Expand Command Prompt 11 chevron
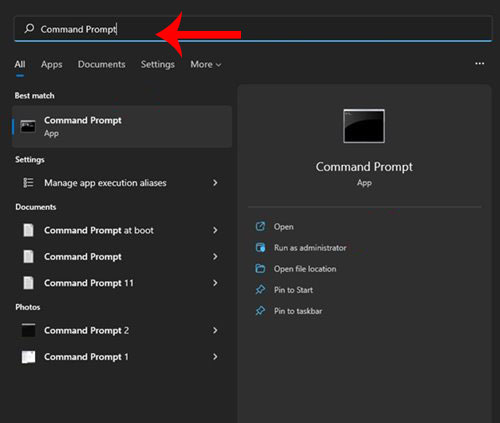This screenshot has width=500, height=423. click(215, 283)
